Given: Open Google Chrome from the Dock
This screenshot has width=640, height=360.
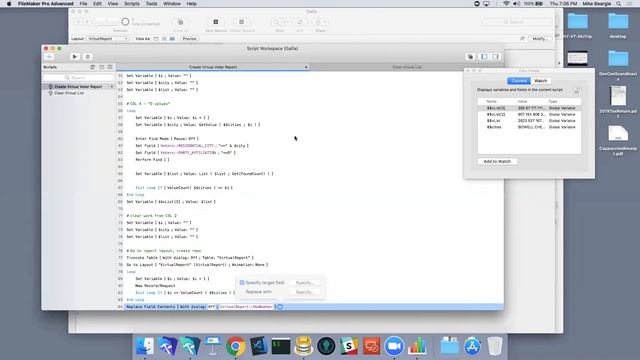Looking at the screenshot, I should [x=236, y=346].
